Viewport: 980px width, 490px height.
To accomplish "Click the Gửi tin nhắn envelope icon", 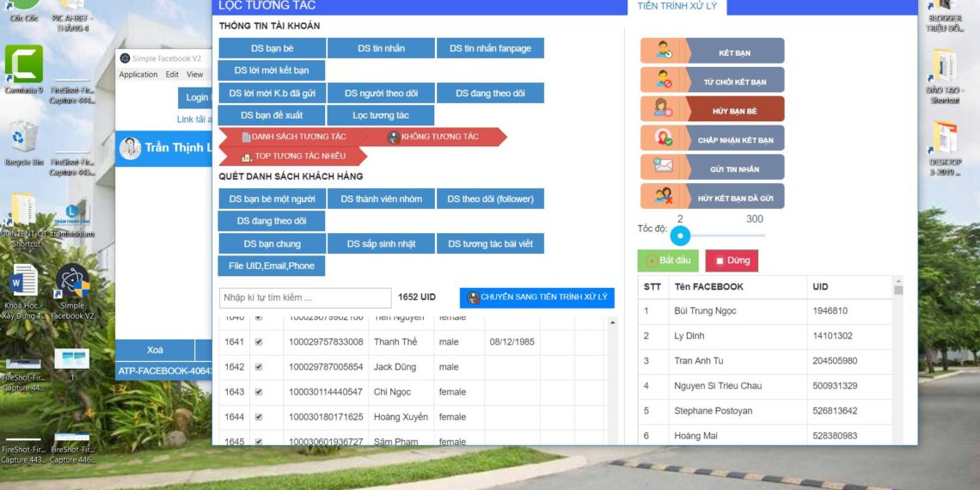I will click(663, 166).
